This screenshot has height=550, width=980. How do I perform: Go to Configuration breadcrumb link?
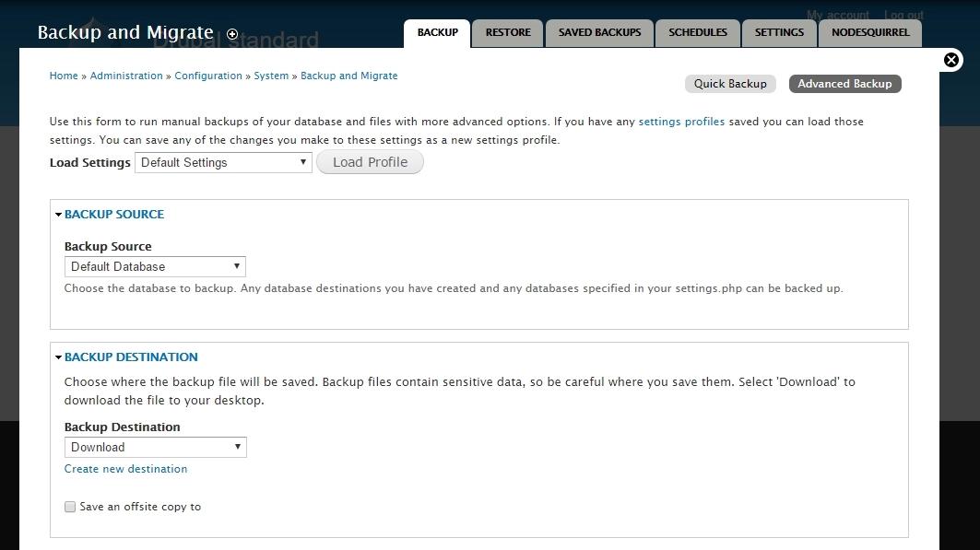coord(208,76)
